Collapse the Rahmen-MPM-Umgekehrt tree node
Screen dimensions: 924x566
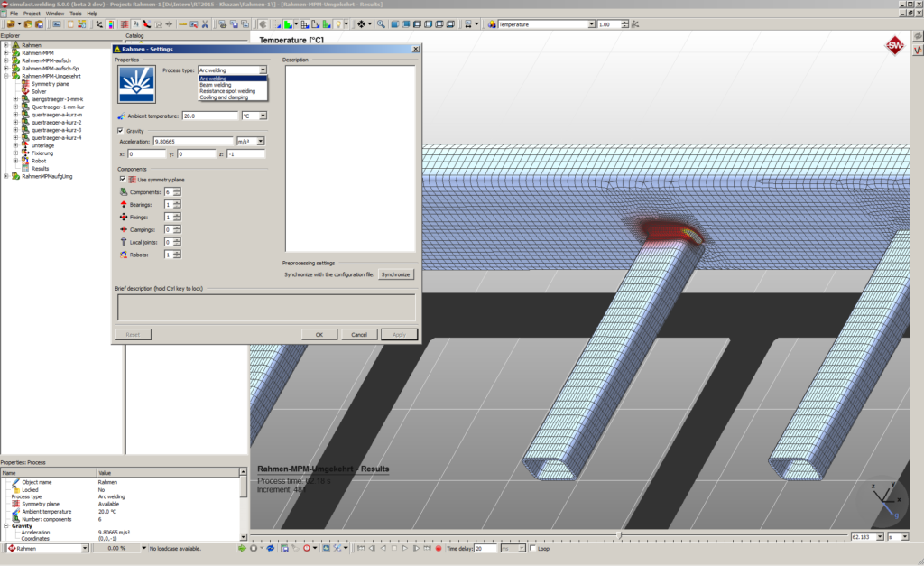click(x=6, y=76)
